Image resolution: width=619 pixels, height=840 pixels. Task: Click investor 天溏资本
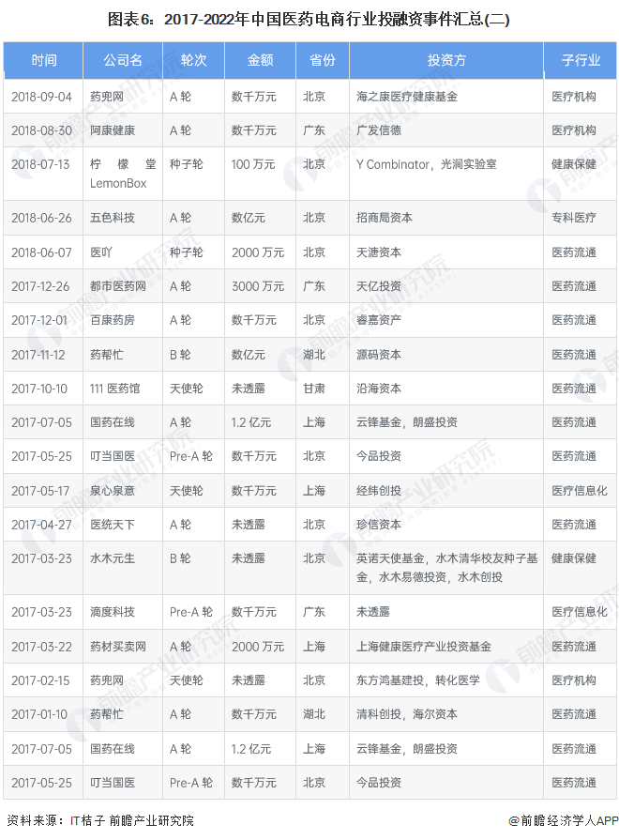tap(379, 252)
